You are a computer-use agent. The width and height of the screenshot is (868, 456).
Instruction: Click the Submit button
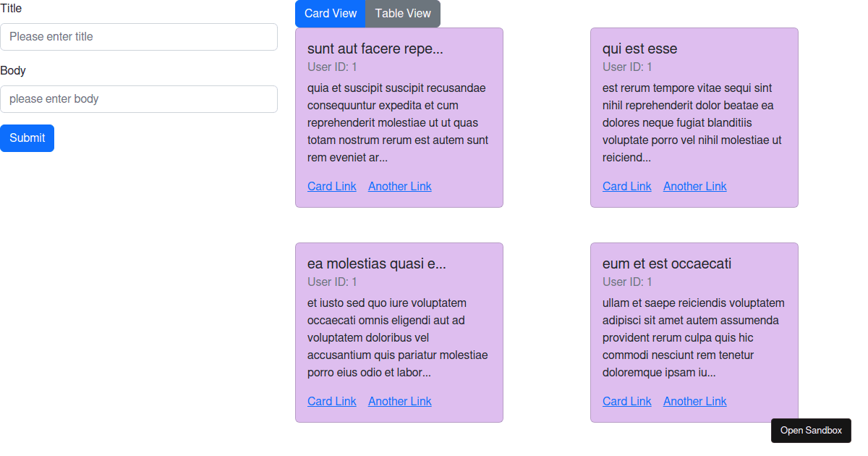point(27,138)
